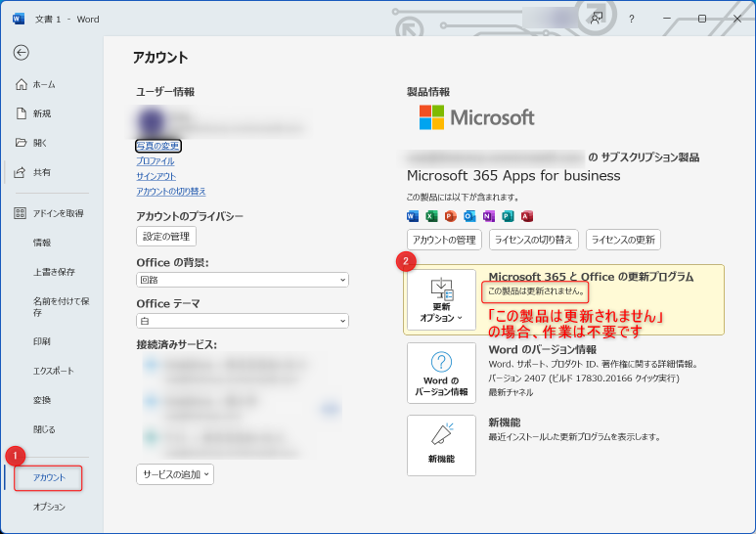The image size is (756, 534).
Task: Open the 印刷 page
Action: (x=42, y=341)
